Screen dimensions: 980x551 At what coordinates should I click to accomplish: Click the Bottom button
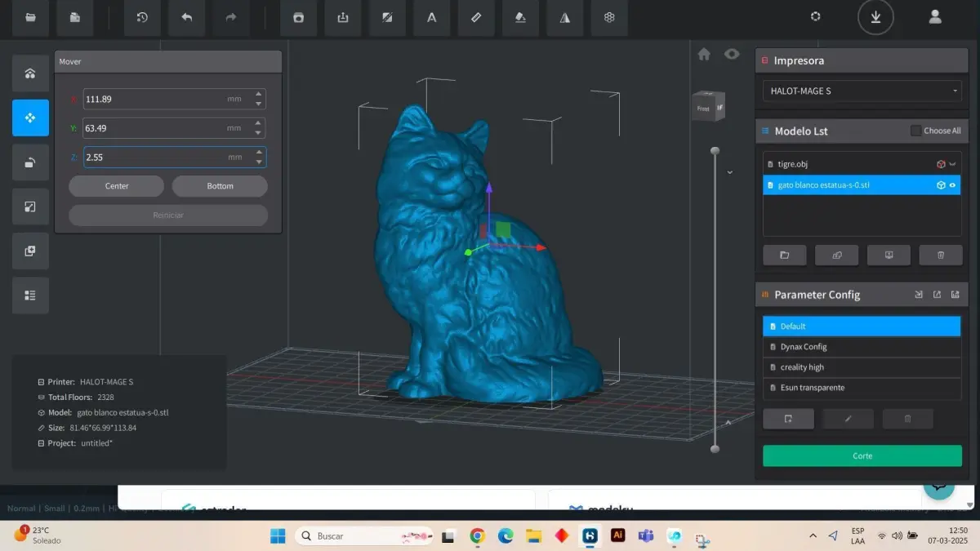(x=220, y=186)
